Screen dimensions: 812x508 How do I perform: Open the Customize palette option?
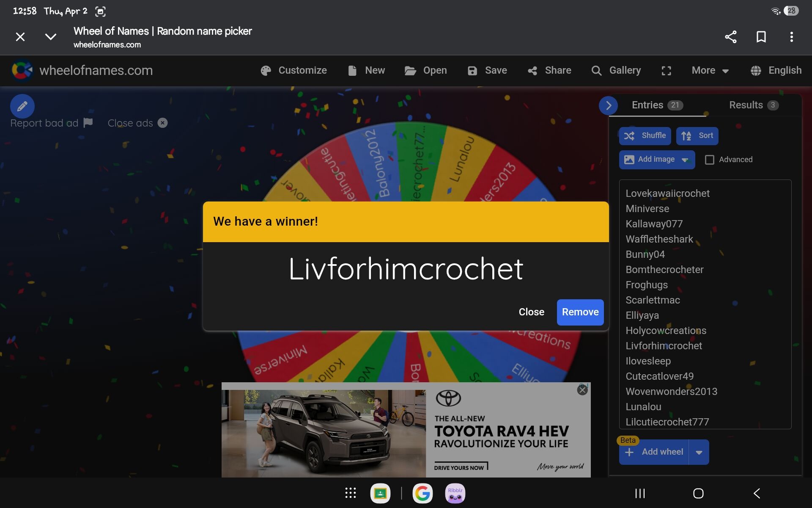coord(294,70)
